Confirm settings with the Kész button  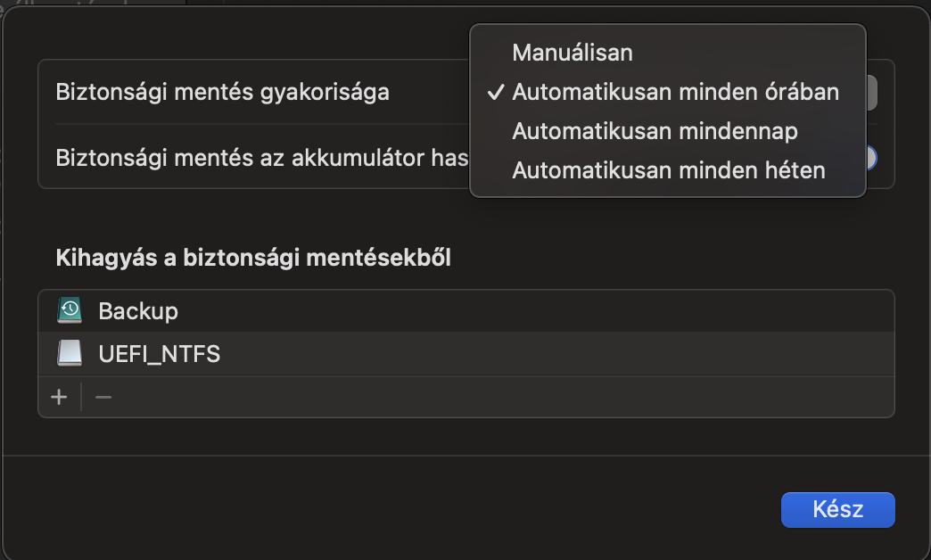[x=837, y=509]
